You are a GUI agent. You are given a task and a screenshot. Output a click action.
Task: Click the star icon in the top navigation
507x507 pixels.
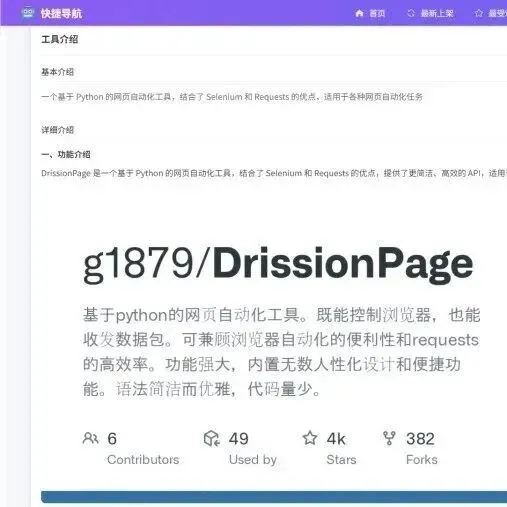tap(479, 13)
